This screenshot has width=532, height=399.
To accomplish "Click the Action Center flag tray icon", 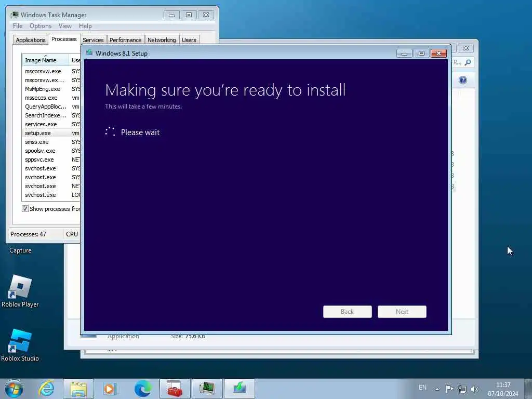I will [449, 389].
